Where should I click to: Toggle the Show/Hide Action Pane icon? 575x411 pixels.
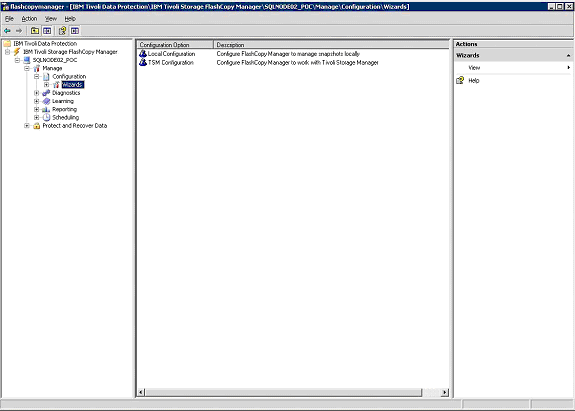[x=75, y=31]
